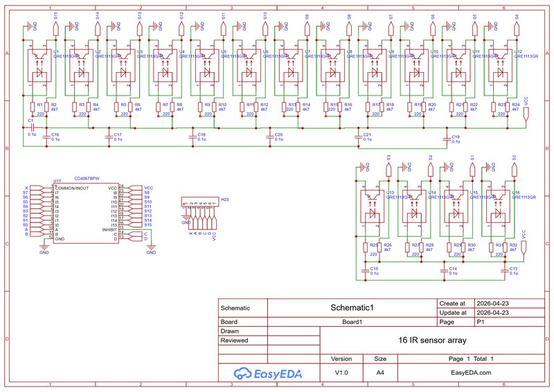554x392 pixels.
Task: Click the VCC net flag beside R32
Action: pyautogui.click(x=524, y=247)
